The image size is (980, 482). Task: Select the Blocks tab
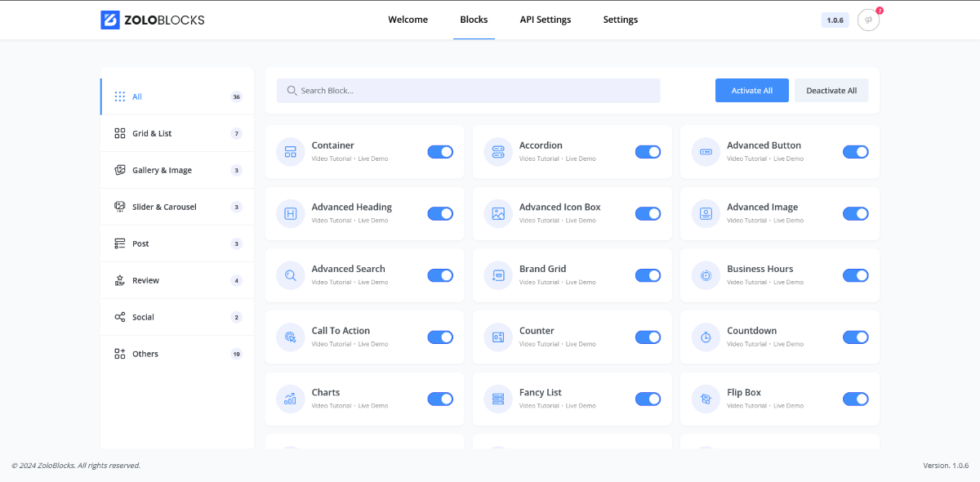tap(474, 20)
